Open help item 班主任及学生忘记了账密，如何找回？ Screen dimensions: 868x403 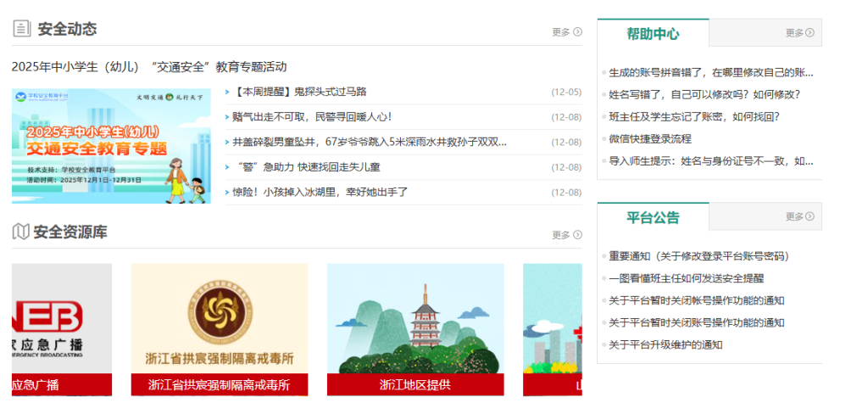(694, 117)
